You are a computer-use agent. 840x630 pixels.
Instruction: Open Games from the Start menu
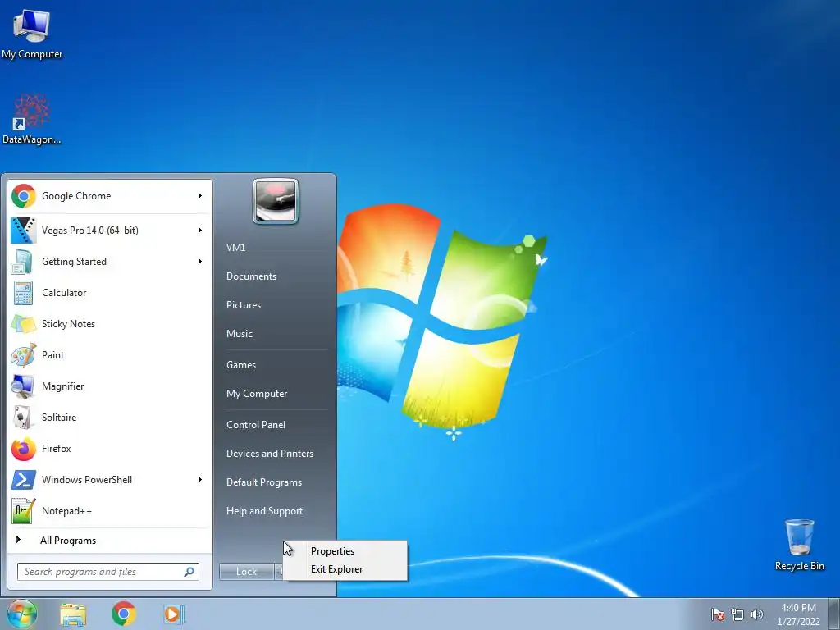241,365
